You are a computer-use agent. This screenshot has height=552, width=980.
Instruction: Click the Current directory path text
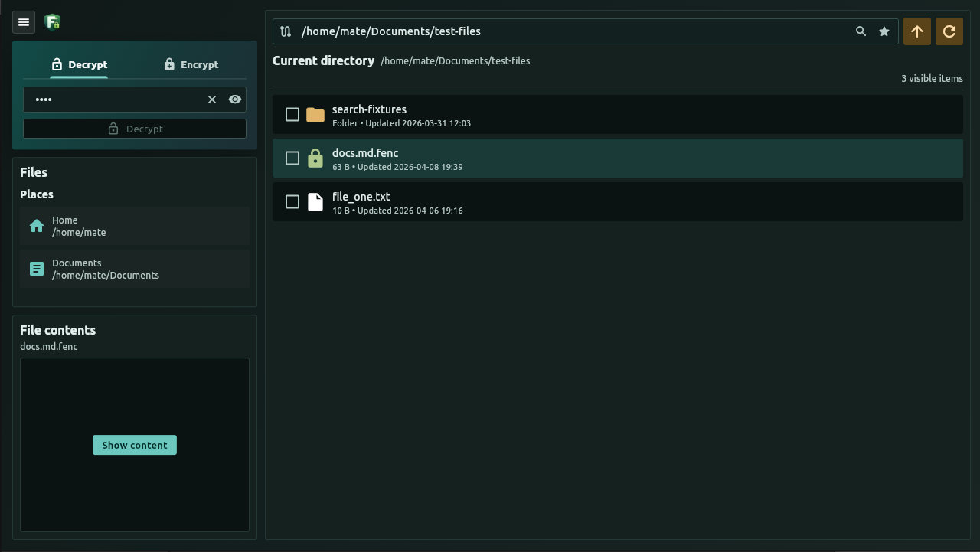pos(456,61)
